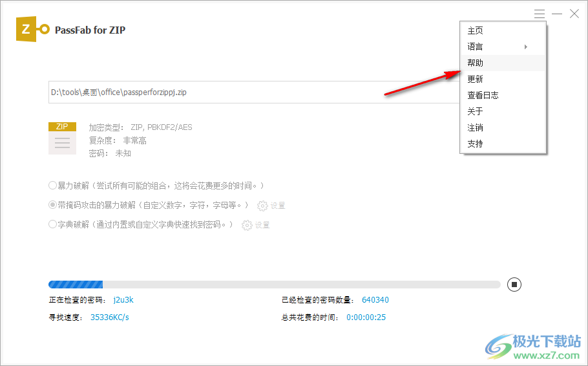Select dictionary attack (字典破解) radio
This screenshot has height=366, width=588.
pos(52,224)
